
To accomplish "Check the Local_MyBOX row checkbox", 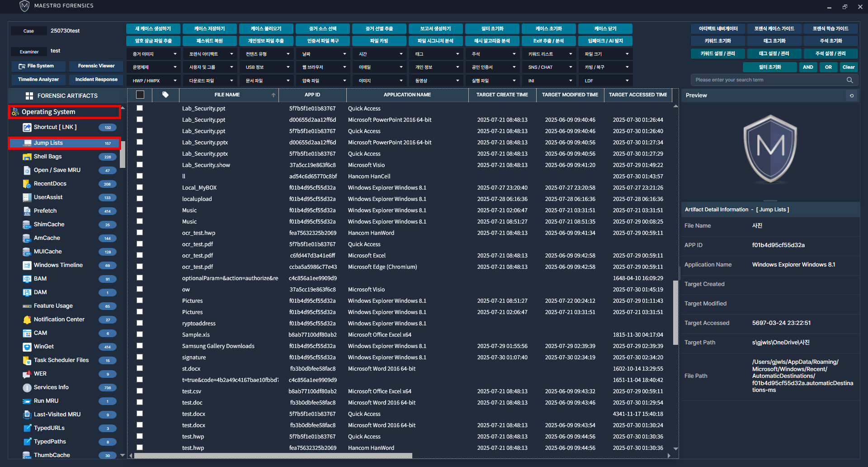I will tap(140, 187).
